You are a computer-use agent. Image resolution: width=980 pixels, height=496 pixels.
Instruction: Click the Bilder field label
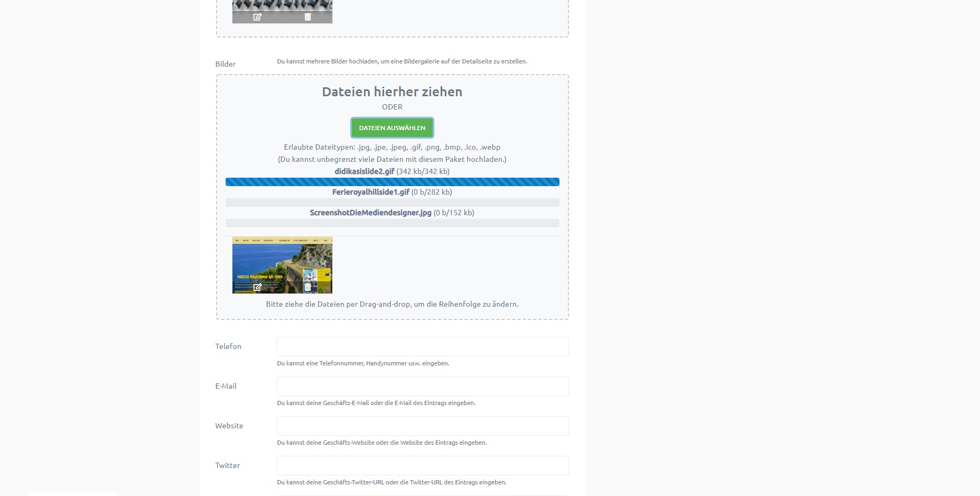[x=225, y=64]
